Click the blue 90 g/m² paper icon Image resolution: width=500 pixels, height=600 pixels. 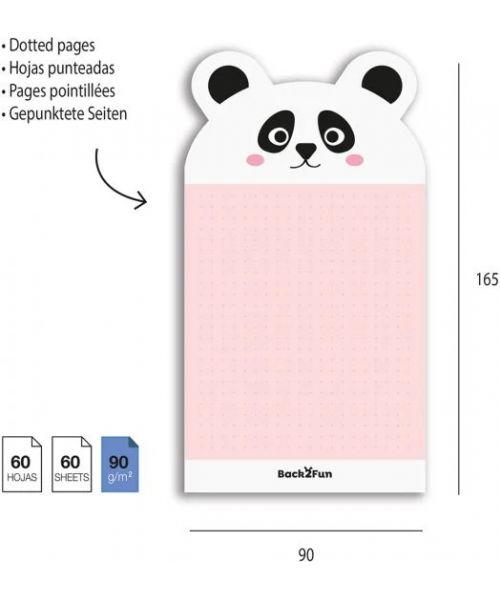(120, 464)
